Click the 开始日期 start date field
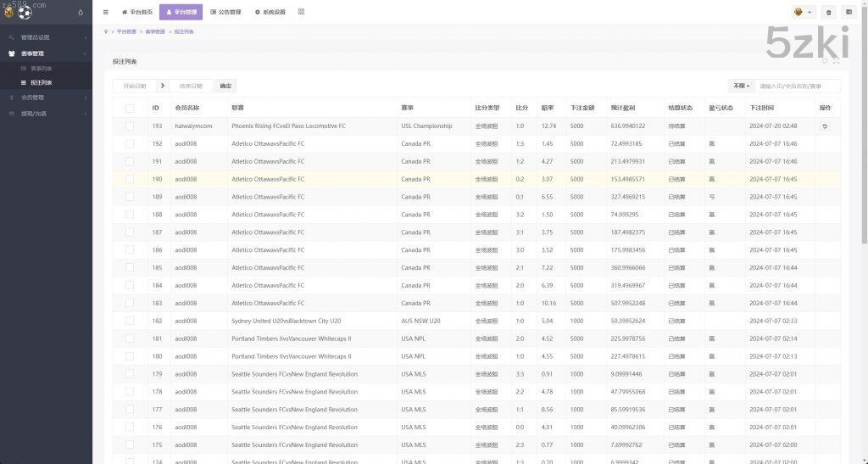This screenshot has height=464, width=868. (134, 86)
